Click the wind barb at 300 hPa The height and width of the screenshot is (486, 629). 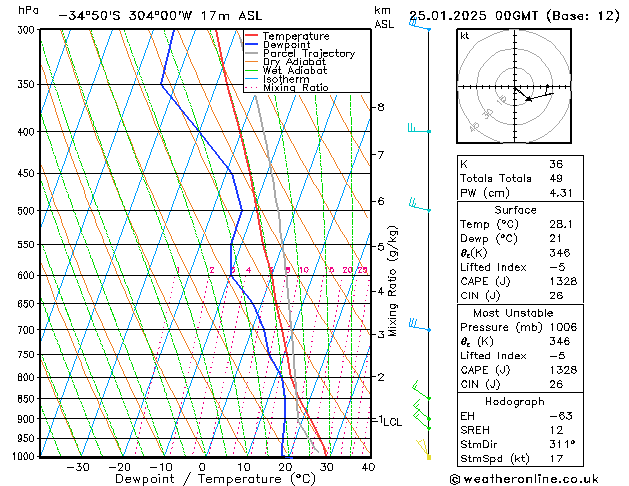(x=420, y=26)
